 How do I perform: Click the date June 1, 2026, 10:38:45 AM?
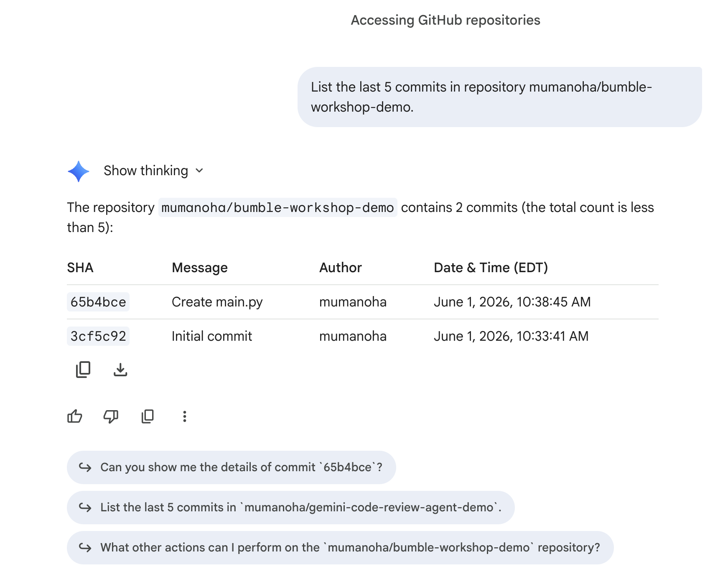(x=512, y=302)
